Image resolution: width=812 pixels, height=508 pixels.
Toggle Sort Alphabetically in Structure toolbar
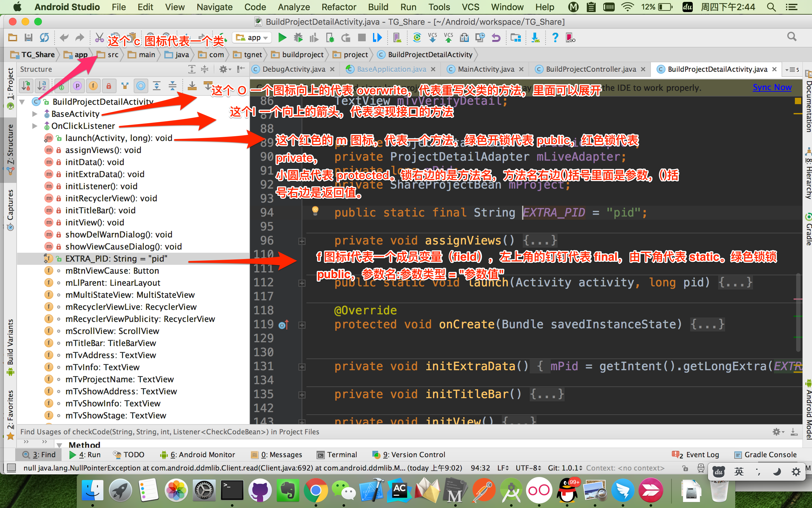click(42, 86)
